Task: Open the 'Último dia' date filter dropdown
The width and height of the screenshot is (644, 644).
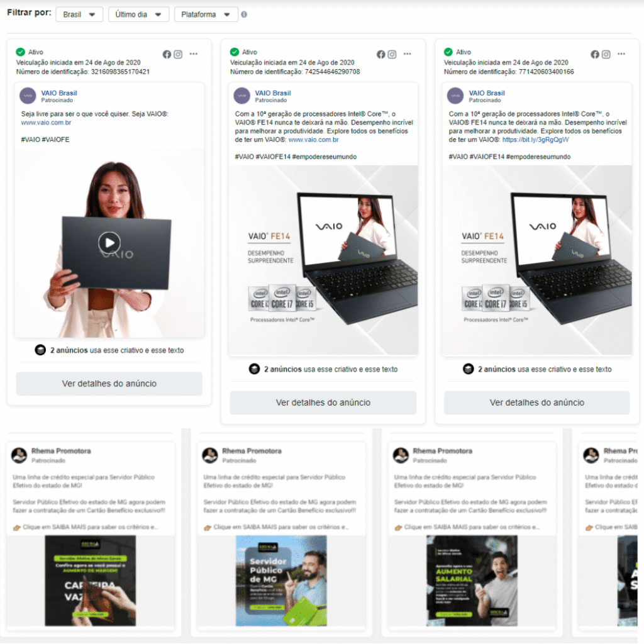Action: [138, 13]
